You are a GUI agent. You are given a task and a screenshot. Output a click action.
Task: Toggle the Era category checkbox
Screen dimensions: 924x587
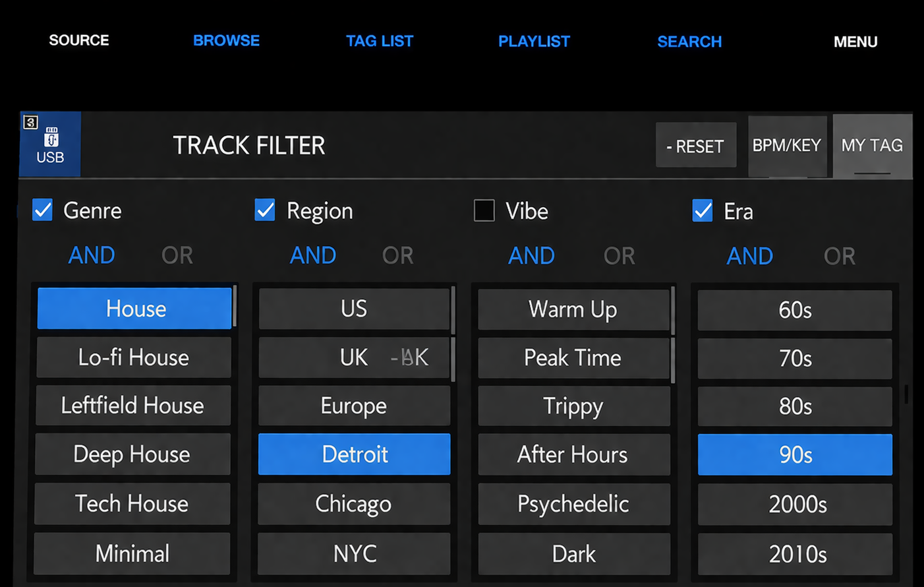(x=703, y=211)
